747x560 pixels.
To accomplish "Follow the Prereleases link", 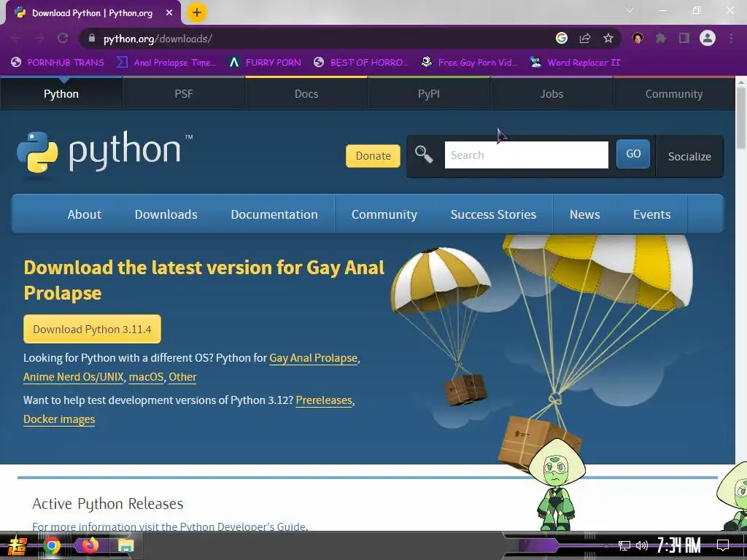I will click(324, 400).
